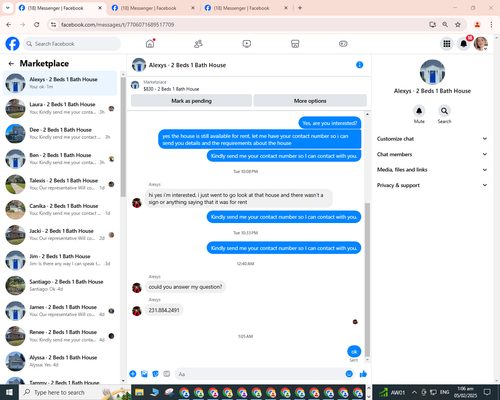500x400 pixels.
Task: Open Windows notification center icon
Action: click(x=487, y=392)
